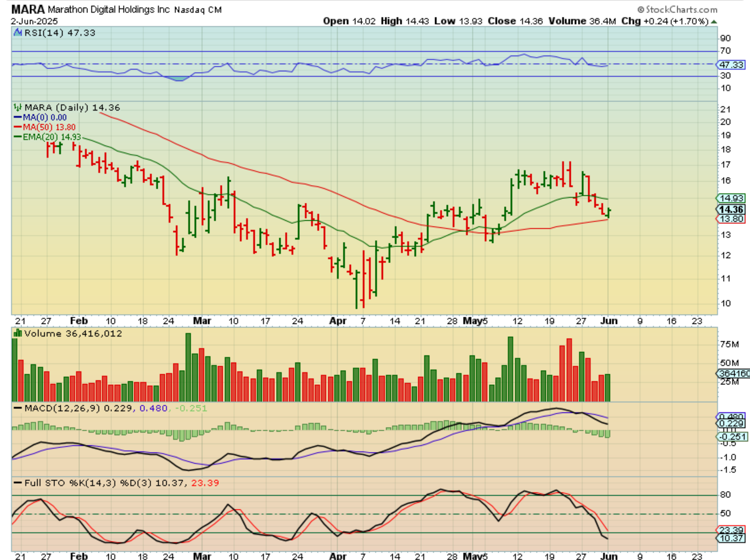Click the Close 14.36 value in the header
The height and width of the screenshot is (560, 750).
pos(515,21)
